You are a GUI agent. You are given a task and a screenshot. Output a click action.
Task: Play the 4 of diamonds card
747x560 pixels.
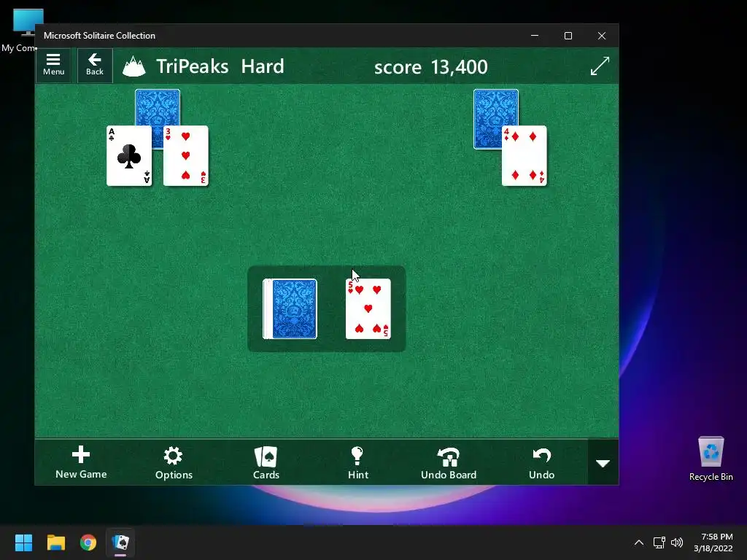[524, 156]
